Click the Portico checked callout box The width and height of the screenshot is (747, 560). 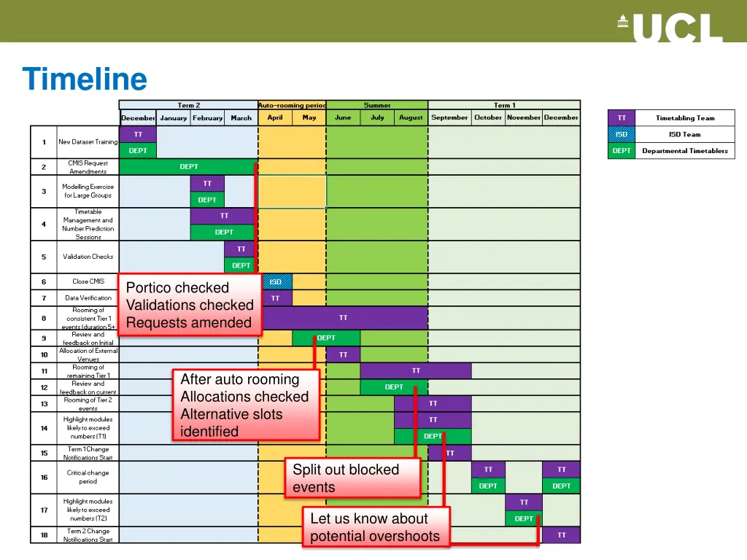190,306
